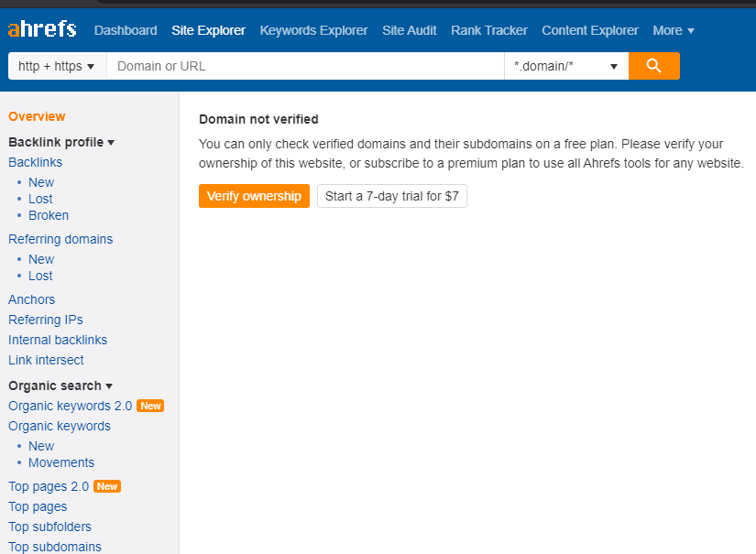Open Site Audit

[x=409, y=30]
